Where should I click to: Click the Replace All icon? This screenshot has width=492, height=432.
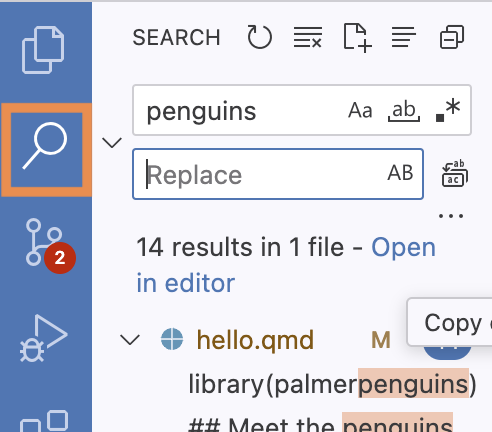point(455,173)
